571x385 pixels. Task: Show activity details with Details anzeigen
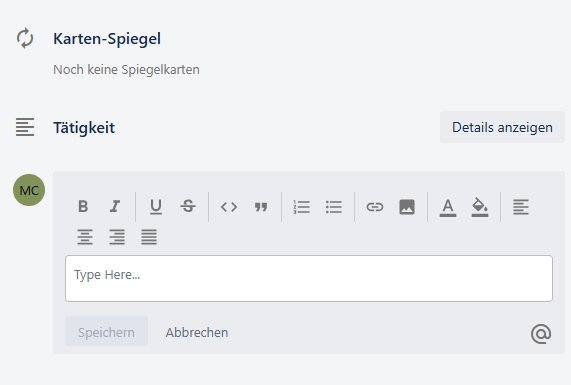coord(502,127)
